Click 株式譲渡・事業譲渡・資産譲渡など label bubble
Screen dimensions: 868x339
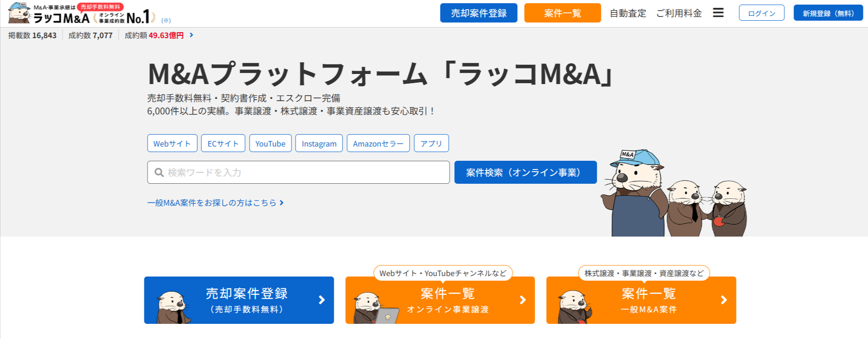(x=644, y=273)
